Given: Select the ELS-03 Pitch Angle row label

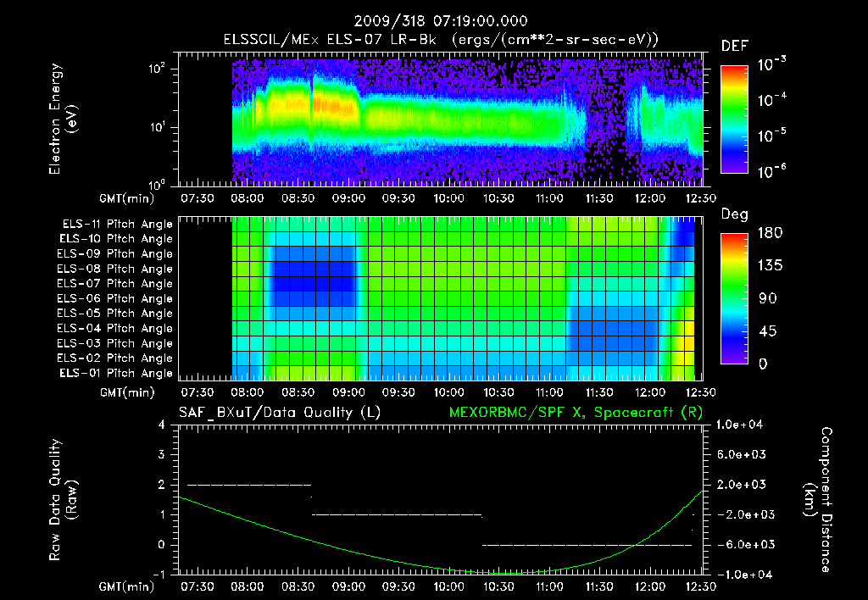Looking at the screenshot, I should [115, 343].
